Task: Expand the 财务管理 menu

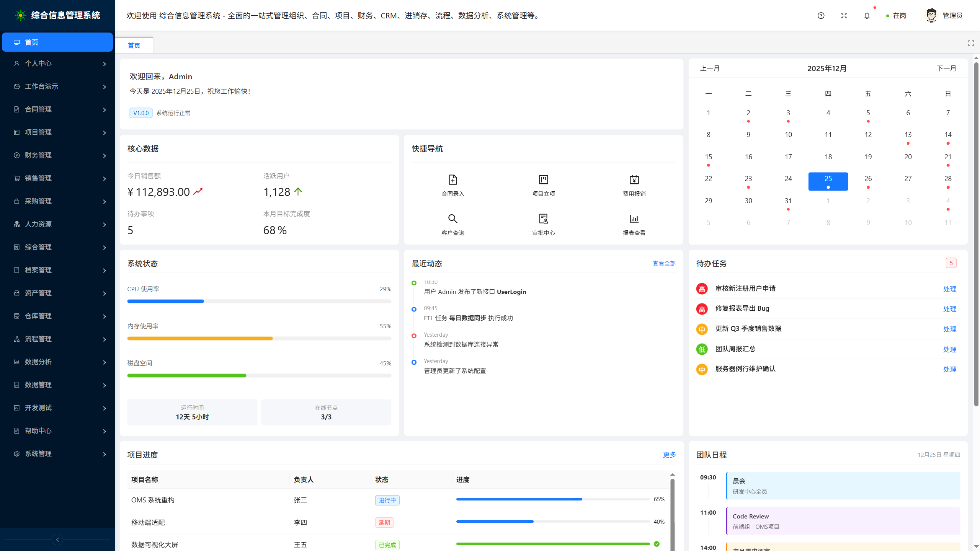Action: click(57, 155)
